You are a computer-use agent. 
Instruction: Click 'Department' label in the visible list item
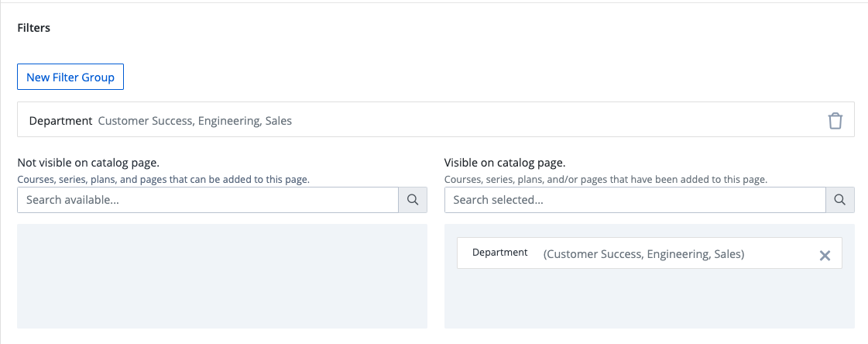coord(500,253)
